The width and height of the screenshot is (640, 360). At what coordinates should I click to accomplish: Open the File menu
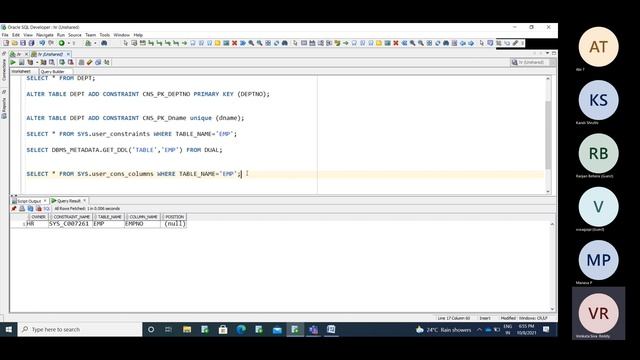pos(5,35)
